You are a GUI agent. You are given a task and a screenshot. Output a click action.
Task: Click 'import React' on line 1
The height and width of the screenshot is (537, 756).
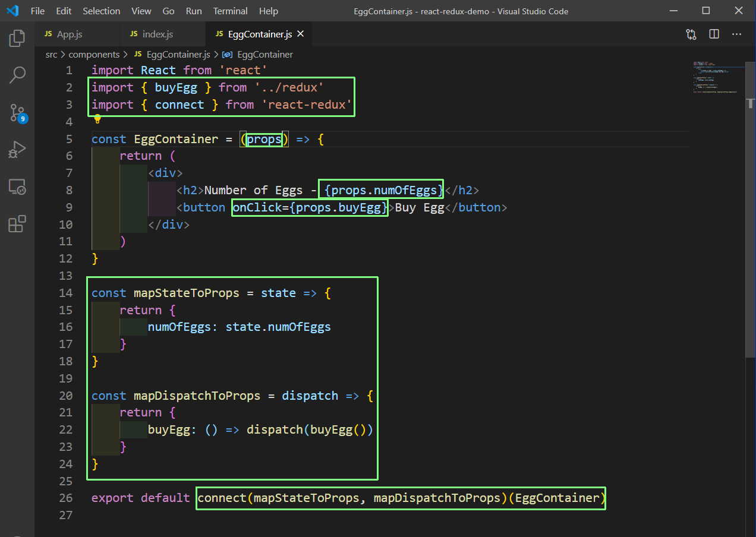coord(134,70)
